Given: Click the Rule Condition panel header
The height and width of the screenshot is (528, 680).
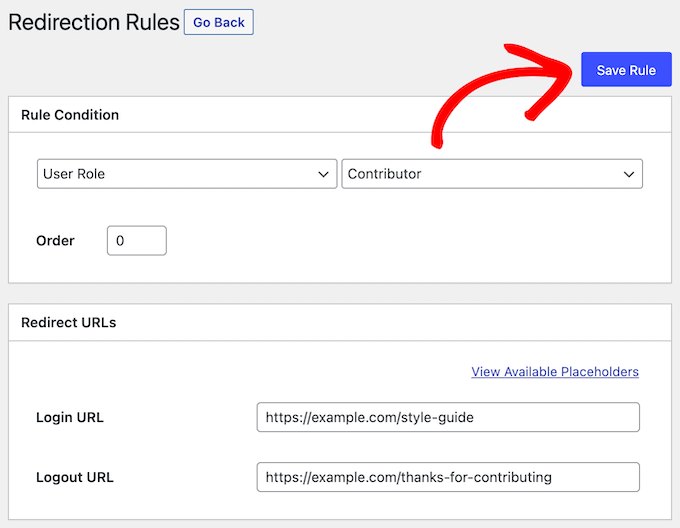Looking at the screenshot, I should tap(70, 115).
